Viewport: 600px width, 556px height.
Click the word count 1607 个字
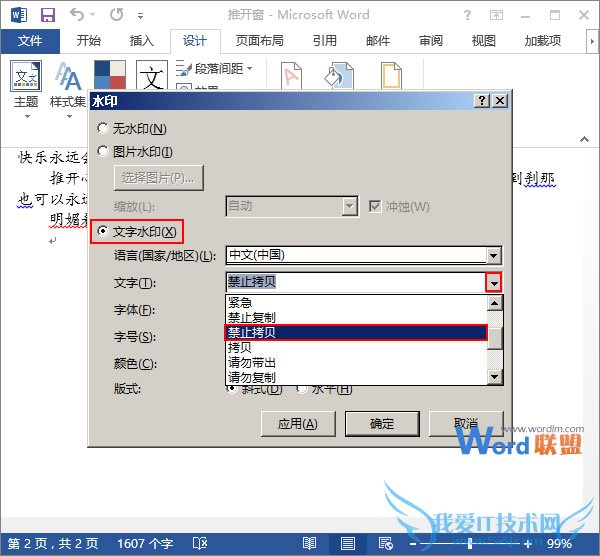click(x=145, y=544)
